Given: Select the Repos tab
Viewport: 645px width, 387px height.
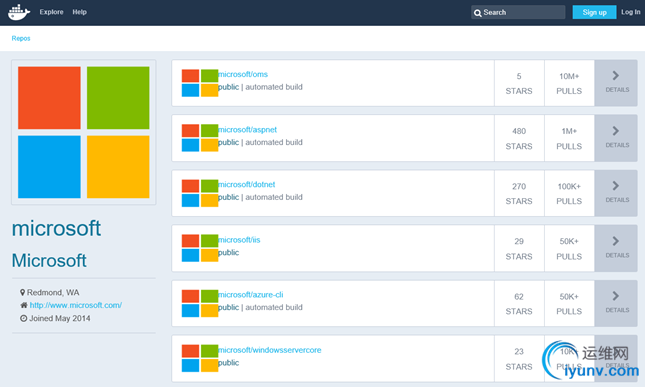Looking at the screenshot, I should (21, 38).
